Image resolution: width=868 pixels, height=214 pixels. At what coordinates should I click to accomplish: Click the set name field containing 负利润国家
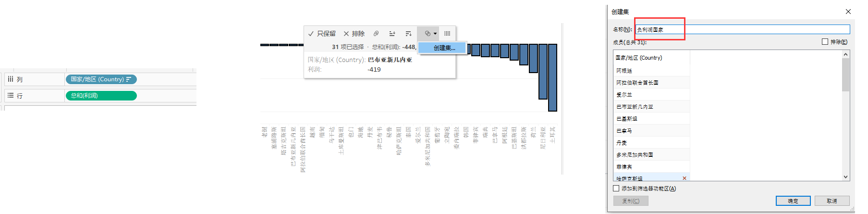coord(742,29)
